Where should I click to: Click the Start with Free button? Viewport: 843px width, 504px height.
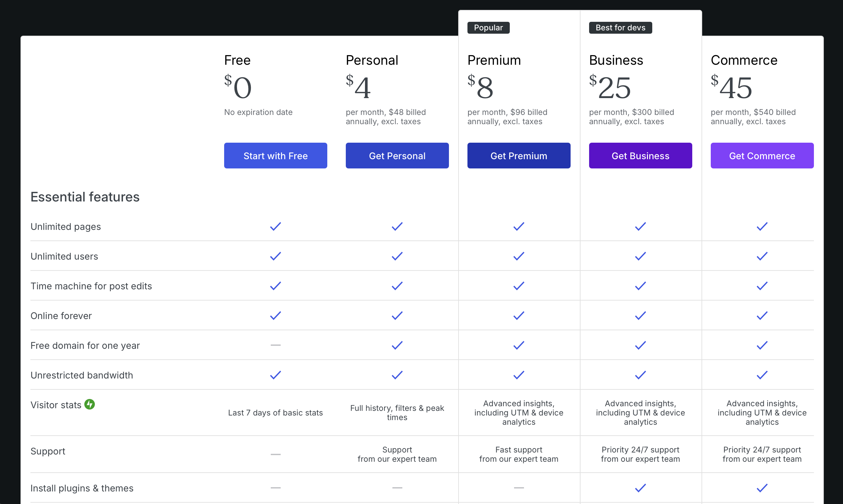pyautogui.click(x=275, y=156)
